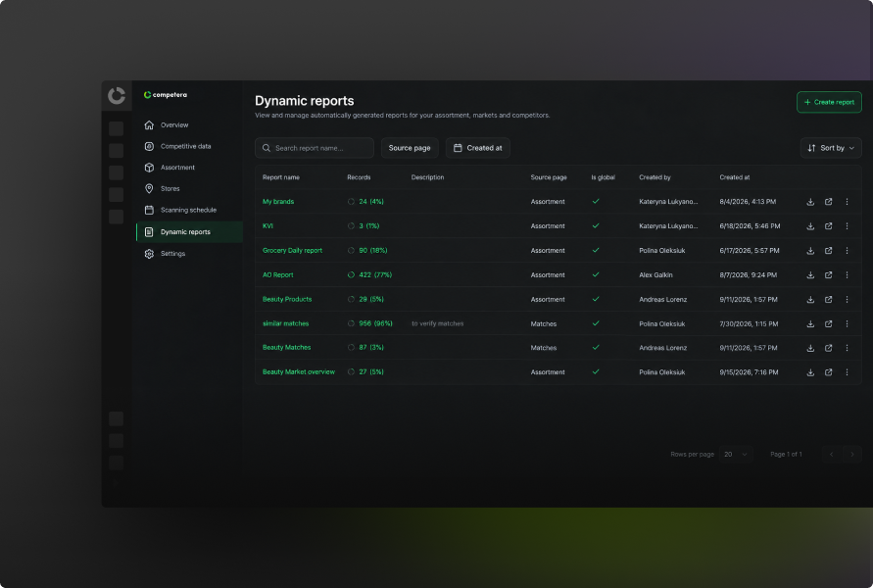The height and width of the screenshot is (588, 873).
Task: Open more options for similar matches row
Action: coord(847,323)
